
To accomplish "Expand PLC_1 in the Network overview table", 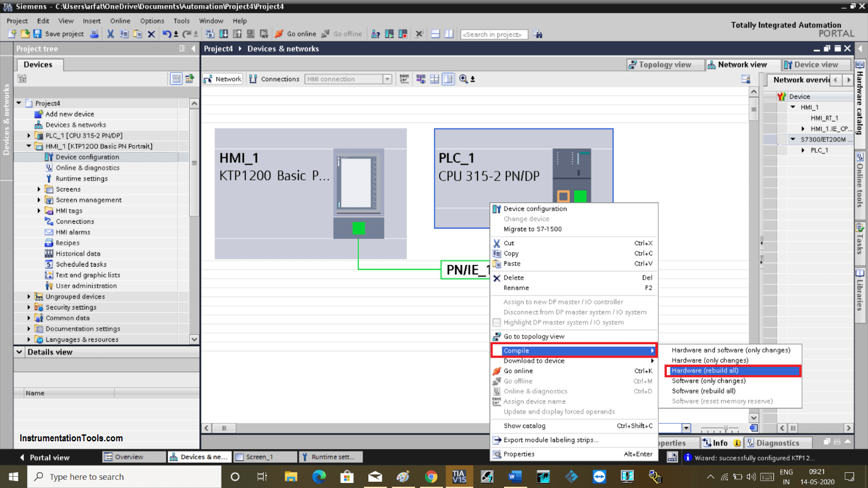I will 803,150.
